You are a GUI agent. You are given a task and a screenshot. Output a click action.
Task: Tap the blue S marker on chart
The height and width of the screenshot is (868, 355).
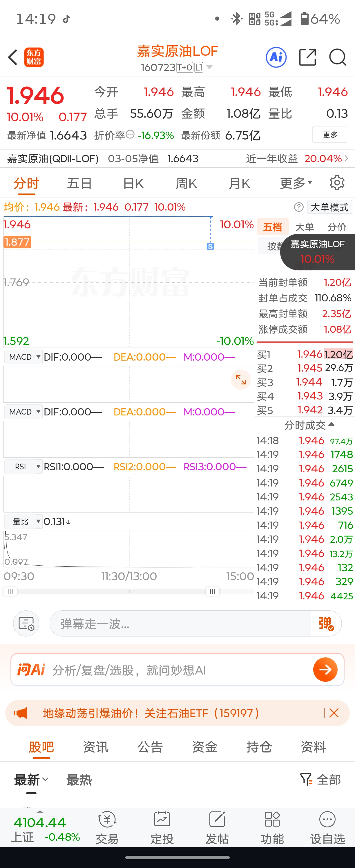click(210, 246)
